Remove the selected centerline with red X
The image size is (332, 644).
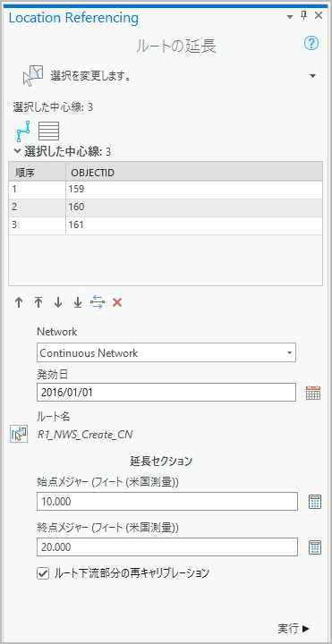117,302
